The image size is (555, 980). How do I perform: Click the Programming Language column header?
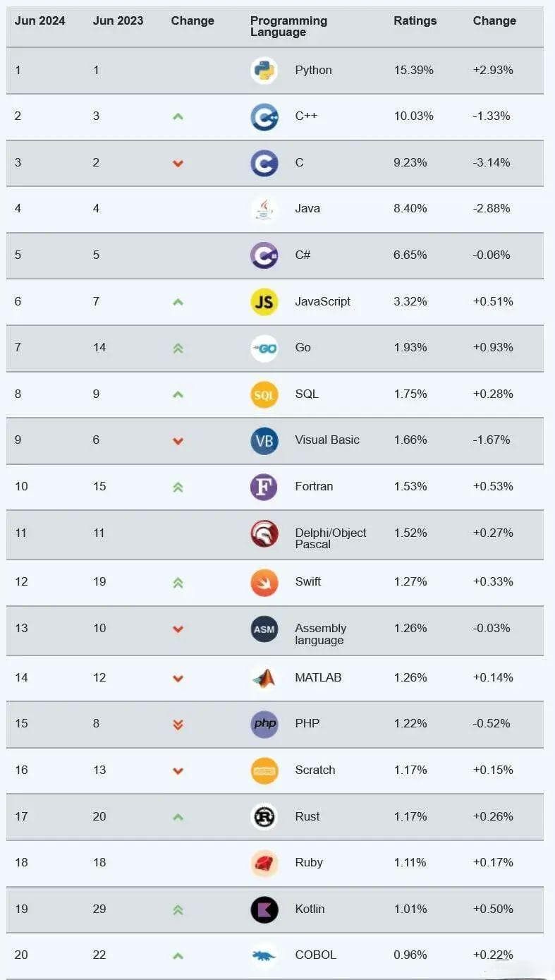(x=288, y=26)
